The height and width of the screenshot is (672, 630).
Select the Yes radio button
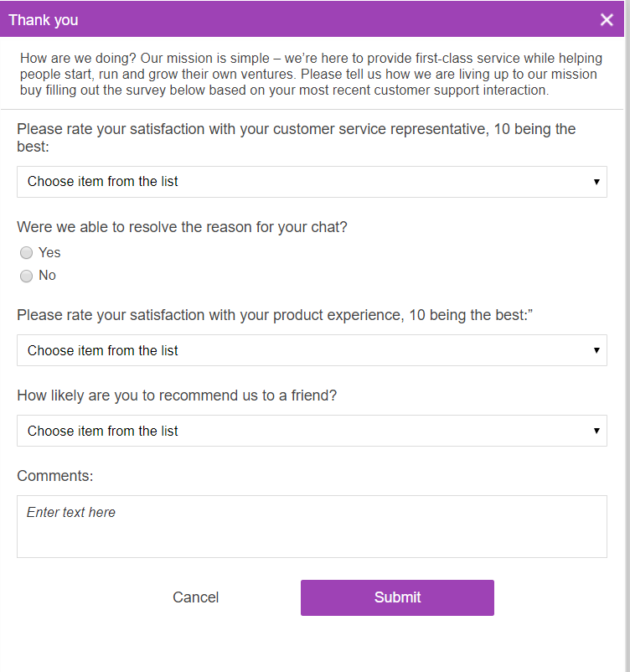[27, 253]
